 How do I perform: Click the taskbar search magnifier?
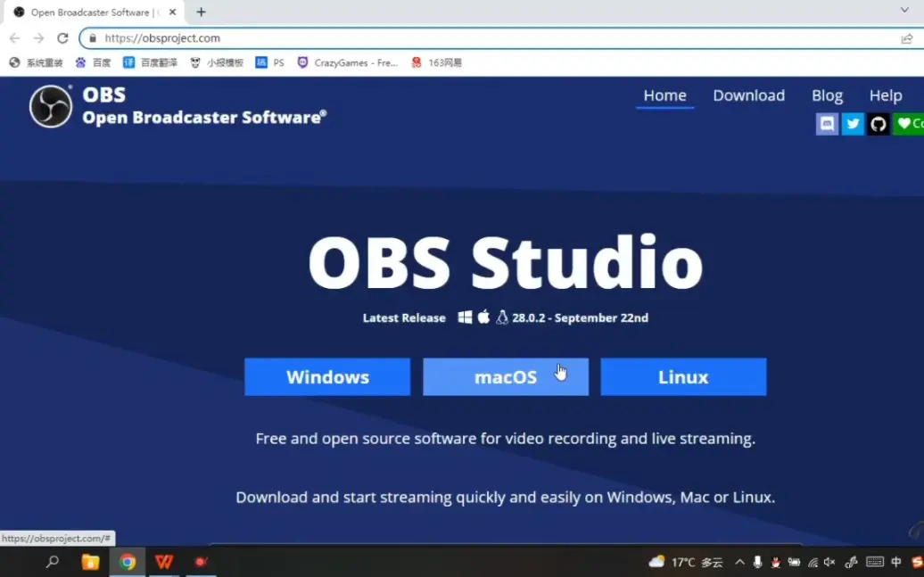(x=53, y=562)
